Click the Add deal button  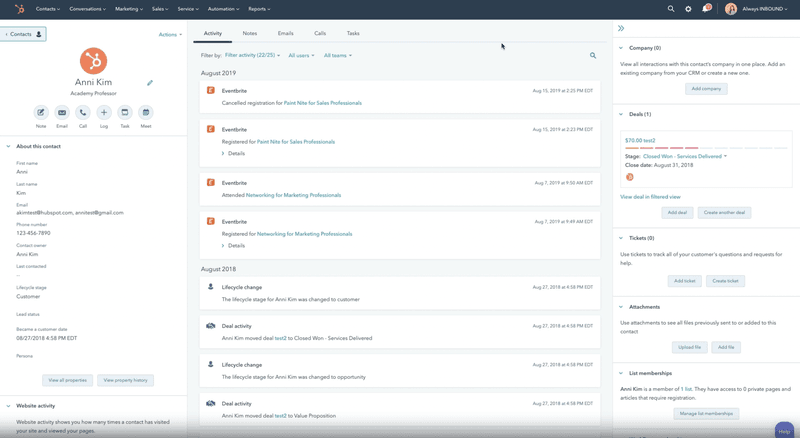(x=677, y=212)
